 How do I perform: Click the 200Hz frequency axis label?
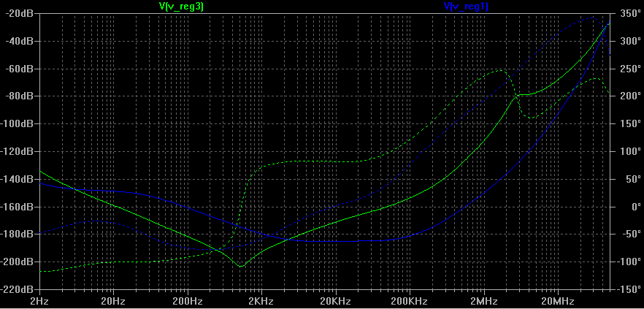188,302
